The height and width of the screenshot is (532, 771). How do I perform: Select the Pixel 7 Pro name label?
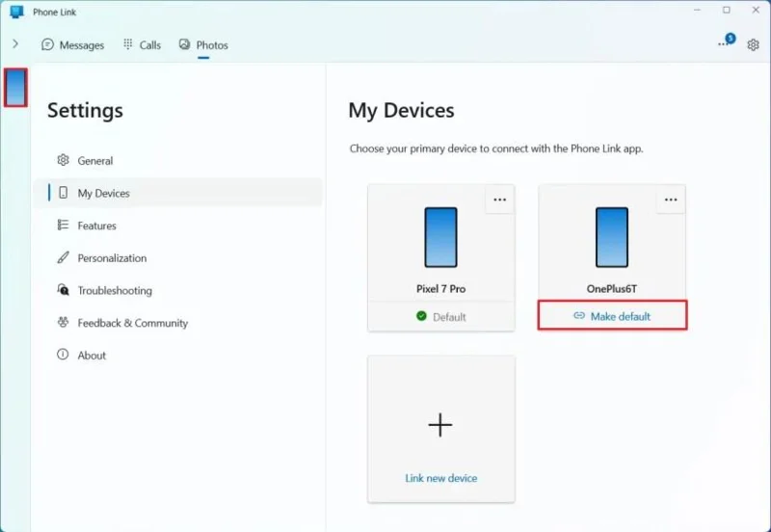coord(441,289)
